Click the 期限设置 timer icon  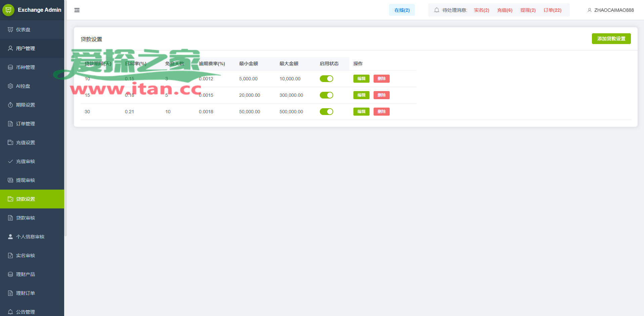click(10, 105)
